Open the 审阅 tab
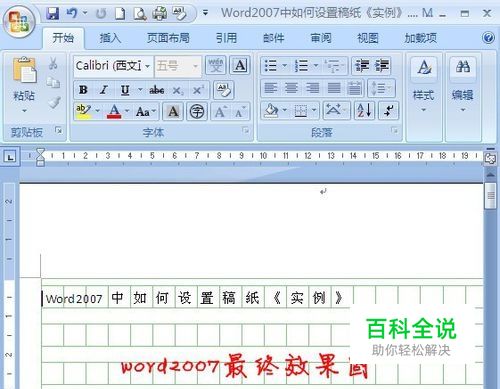The height and width of the screenshot is (389, 500). click(321, 38)
